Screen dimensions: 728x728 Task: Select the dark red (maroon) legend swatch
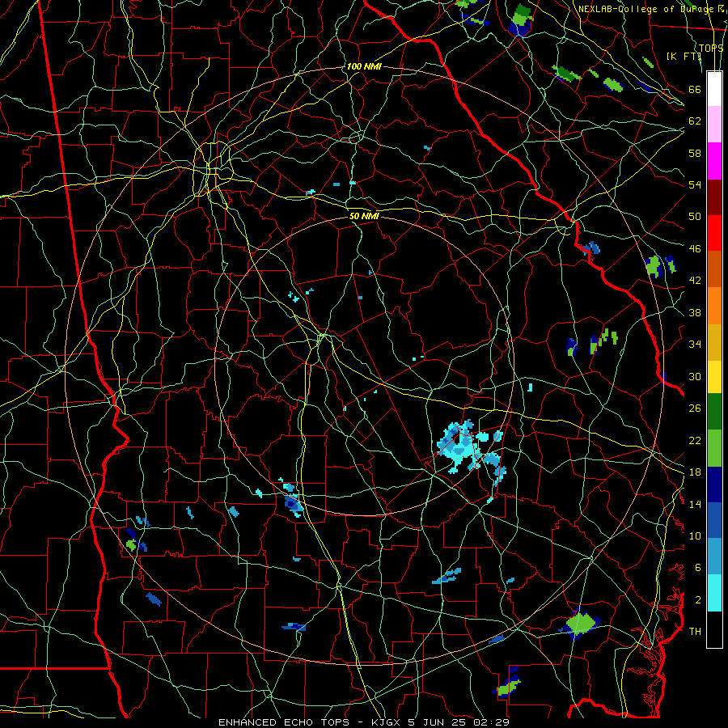(x=714, y=197)
